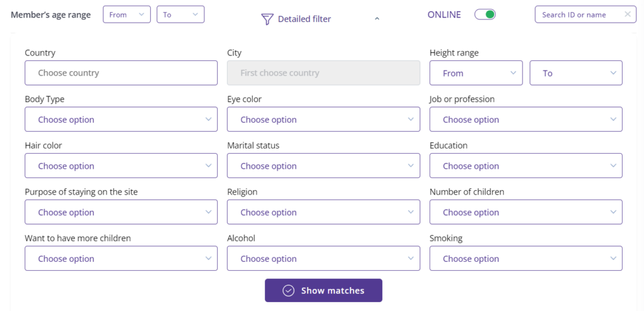Open the age range From dropdown
Viewport: 644px width, 311px height.
[126, 14]
